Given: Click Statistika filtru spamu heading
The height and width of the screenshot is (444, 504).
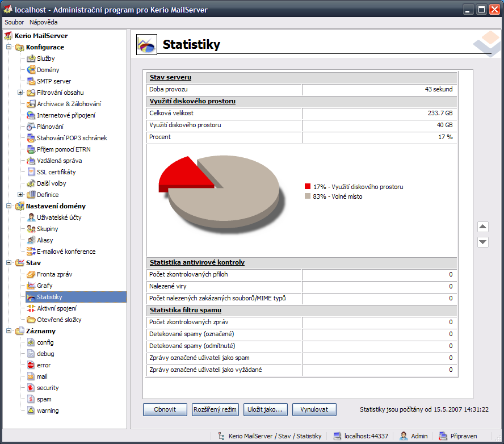Looking at the screenshot, I should pos(186,310).
